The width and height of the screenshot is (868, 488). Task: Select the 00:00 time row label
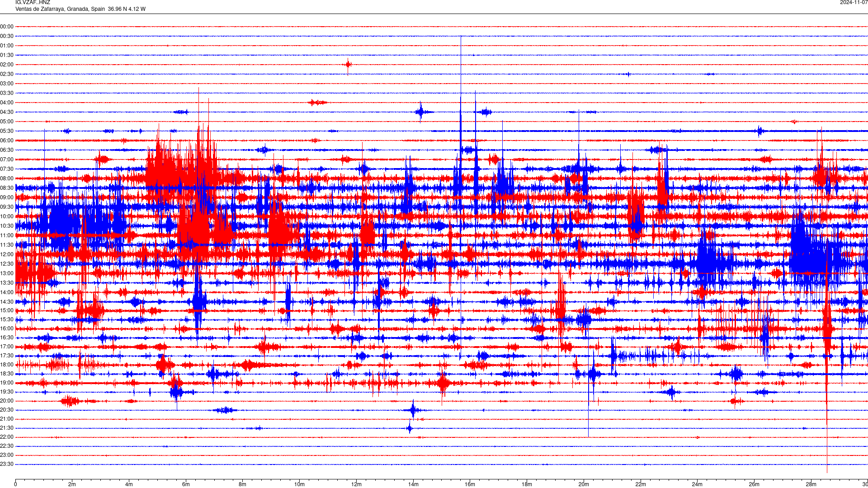tap(7, 27)
